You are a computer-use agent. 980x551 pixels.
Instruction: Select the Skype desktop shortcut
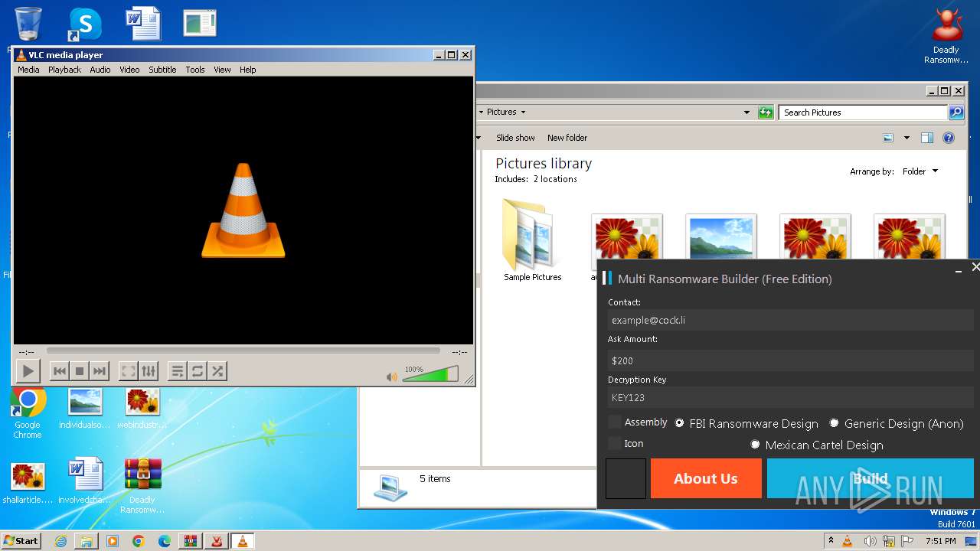[x=85, y=24]
